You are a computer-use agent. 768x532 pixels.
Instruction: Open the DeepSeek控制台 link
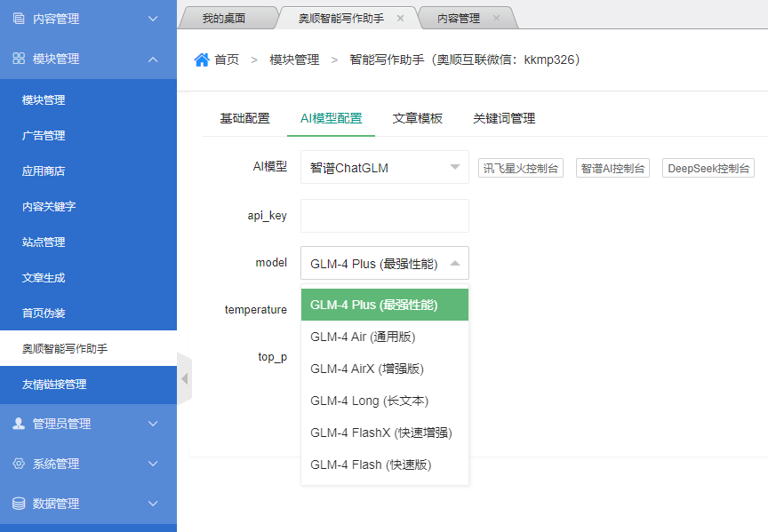pos(708,168)
